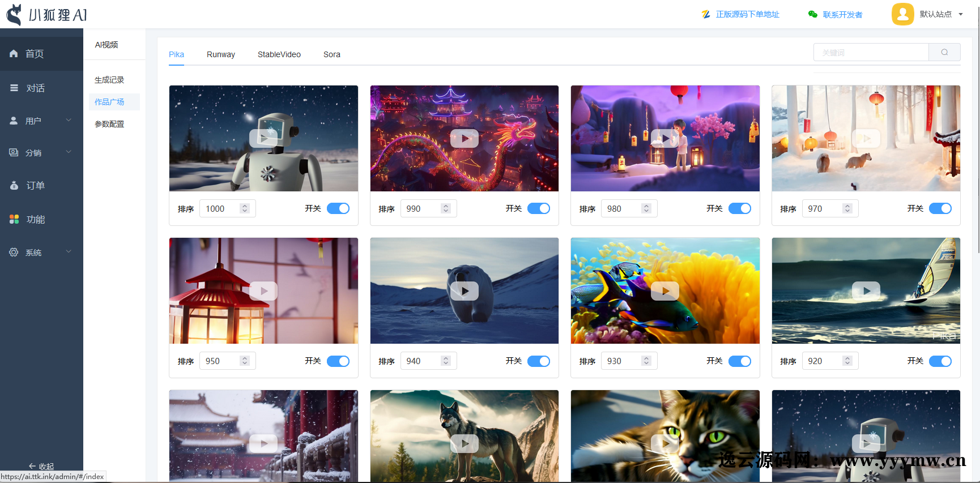Viewport: 980px width, 483px height.
Task: Play the windsurfing video ranked 920
Action: (x=866, y=290)
